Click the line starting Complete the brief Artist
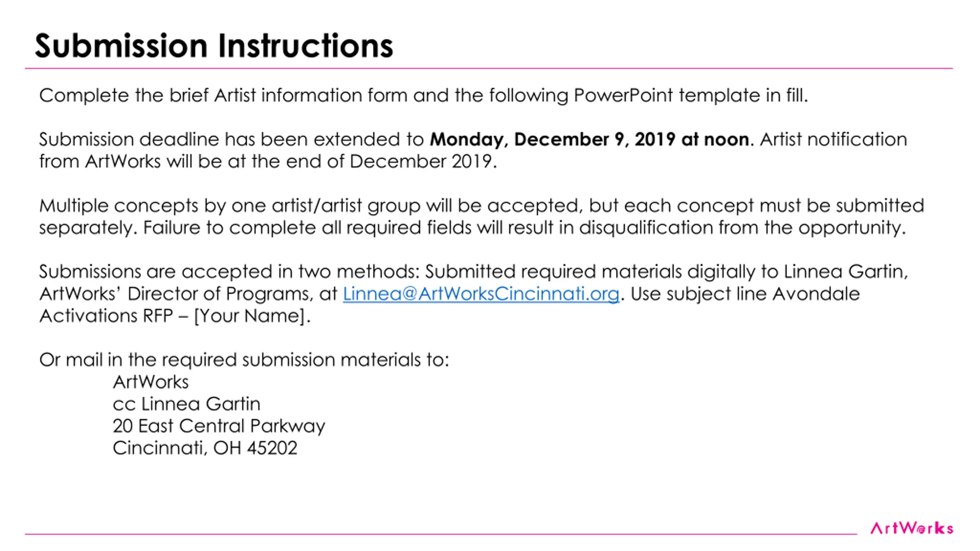 click(x=423, y=95)
